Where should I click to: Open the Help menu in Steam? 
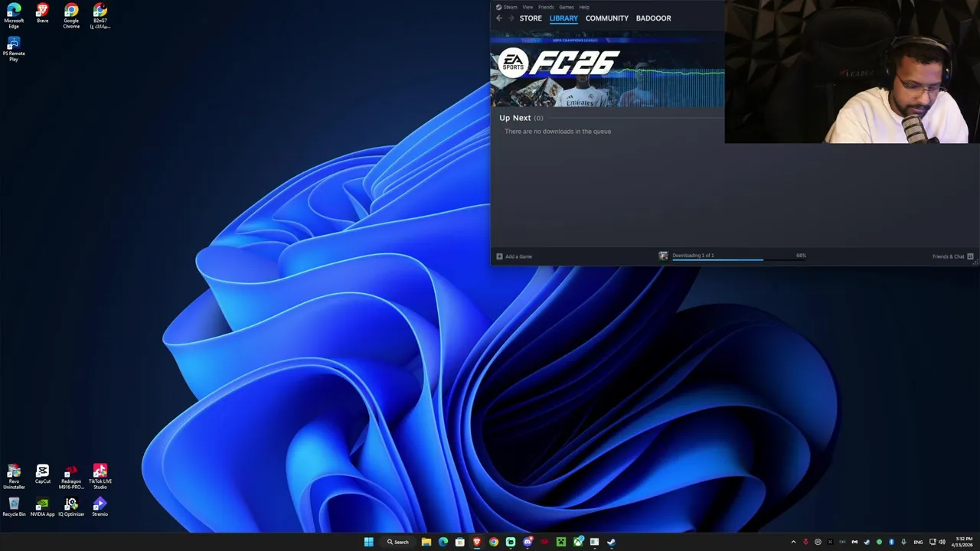coord(584,7)
